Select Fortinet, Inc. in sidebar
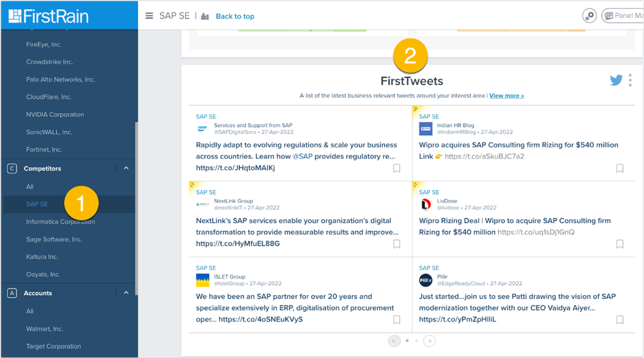Viewport: 644px width, 358px height. pyautogui.click(x=44, y=150)
